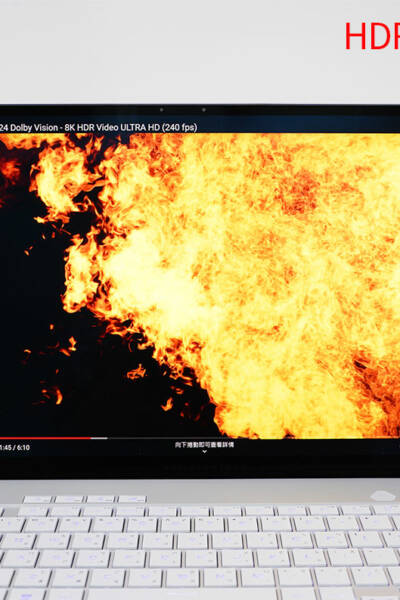Image resolution: width=400 pixels, height=600 pixels.
Task: Click the black header strip beside the title
Action: [x=299, y=124]
